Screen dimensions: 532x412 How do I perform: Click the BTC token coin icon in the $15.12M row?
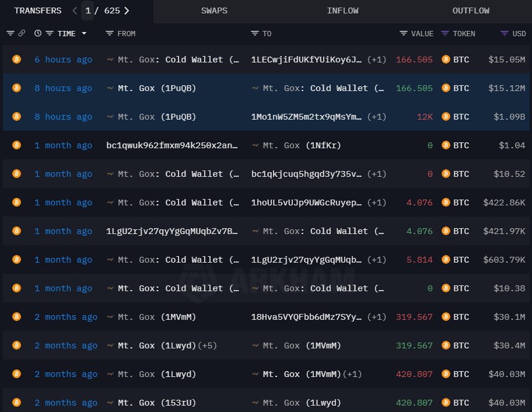click(446, 88)
